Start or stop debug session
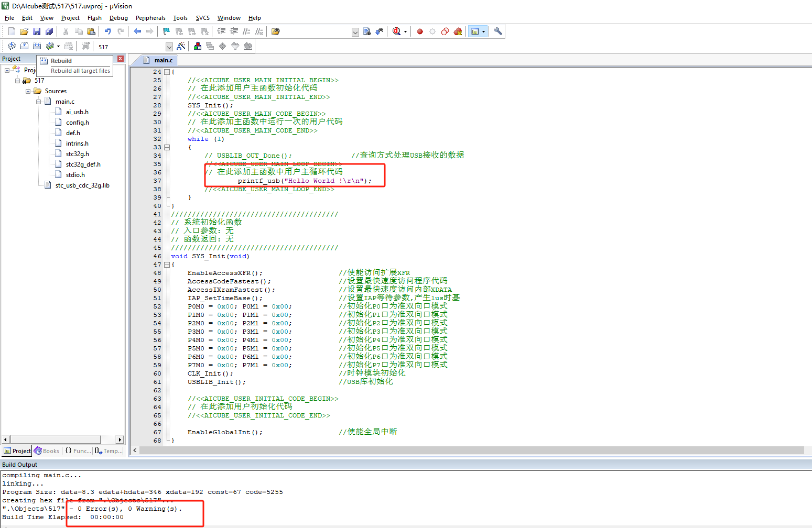This screenshot has height=528, width=812. click(396, 31)
